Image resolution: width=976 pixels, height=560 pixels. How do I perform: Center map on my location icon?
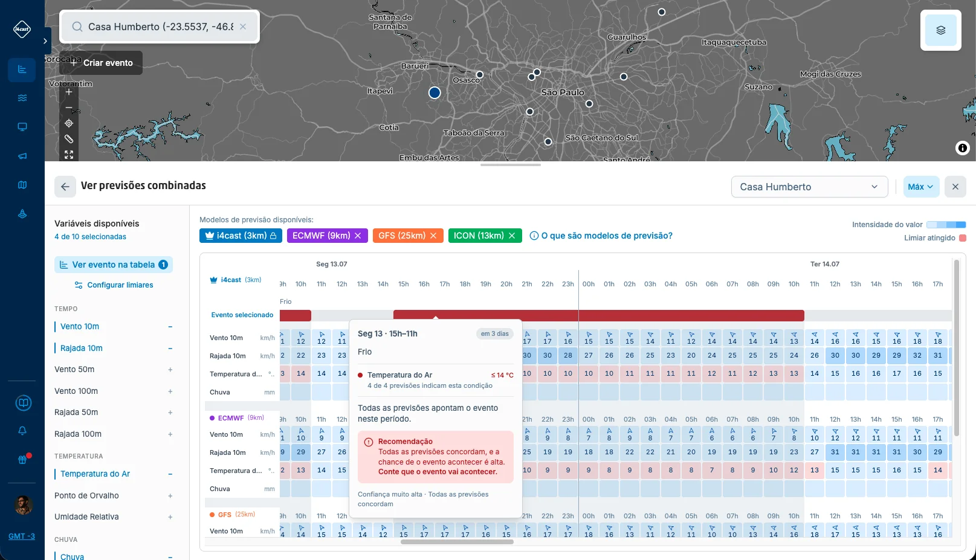69,123
